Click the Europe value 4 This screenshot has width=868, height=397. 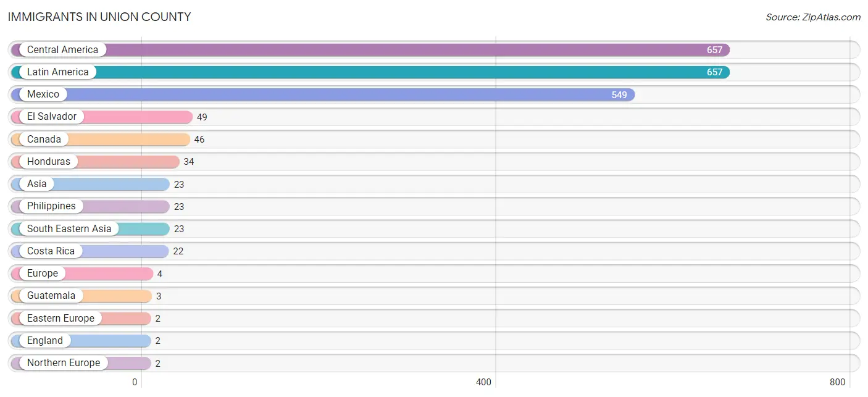click(x=159, y=274)
